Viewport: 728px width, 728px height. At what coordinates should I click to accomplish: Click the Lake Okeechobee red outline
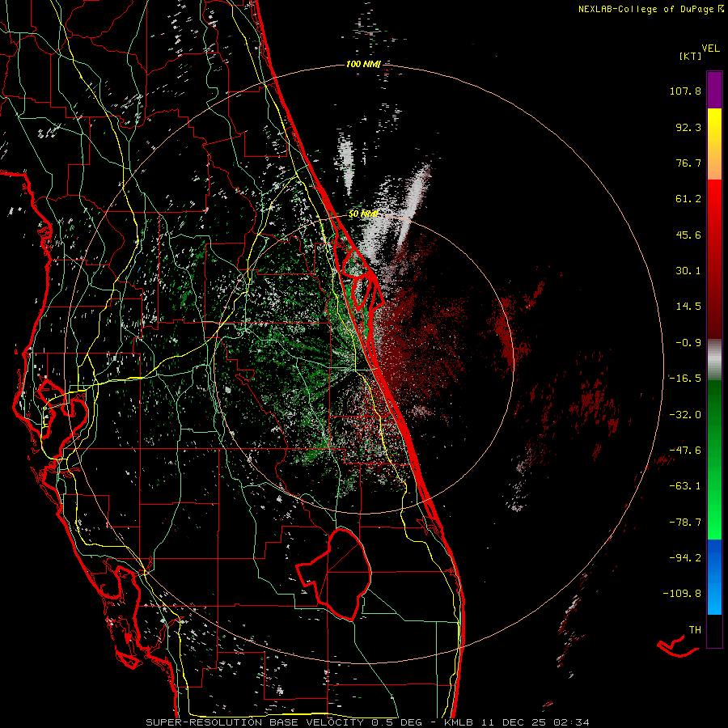pos(335,574)
